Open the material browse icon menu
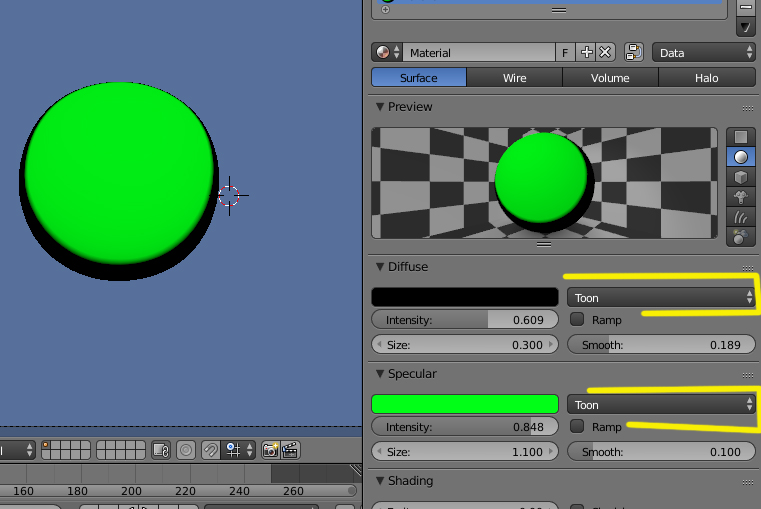The image size is (761, 509). click(387, 52)
